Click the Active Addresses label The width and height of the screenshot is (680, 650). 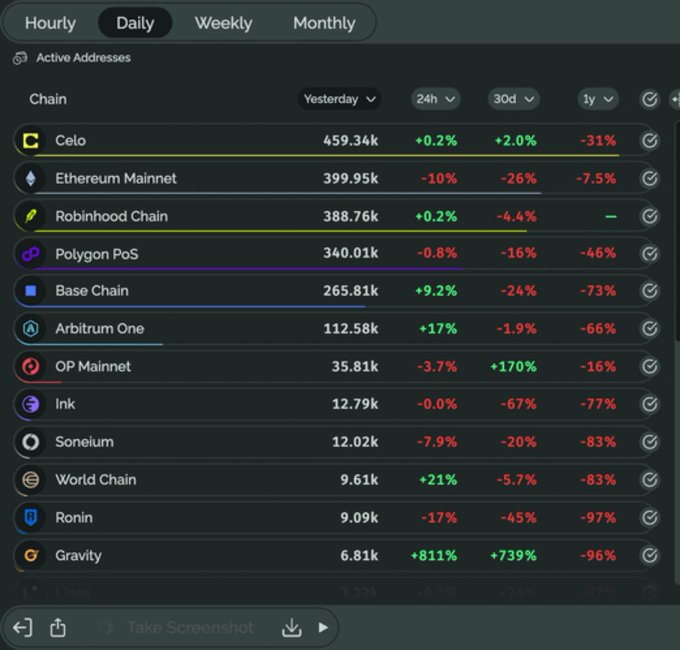83,58
